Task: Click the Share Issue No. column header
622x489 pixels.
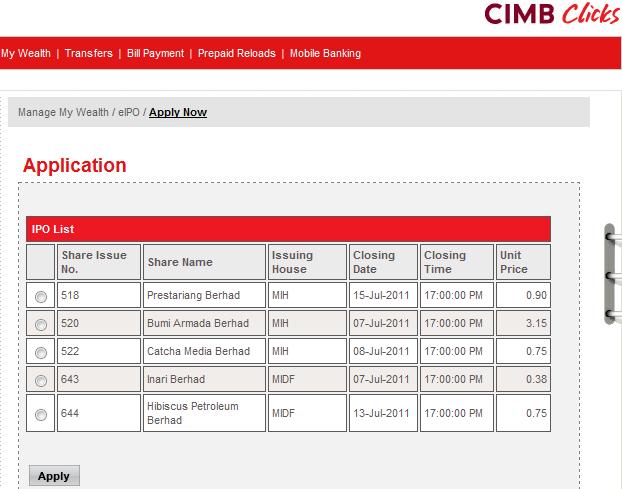Action: 99,262
